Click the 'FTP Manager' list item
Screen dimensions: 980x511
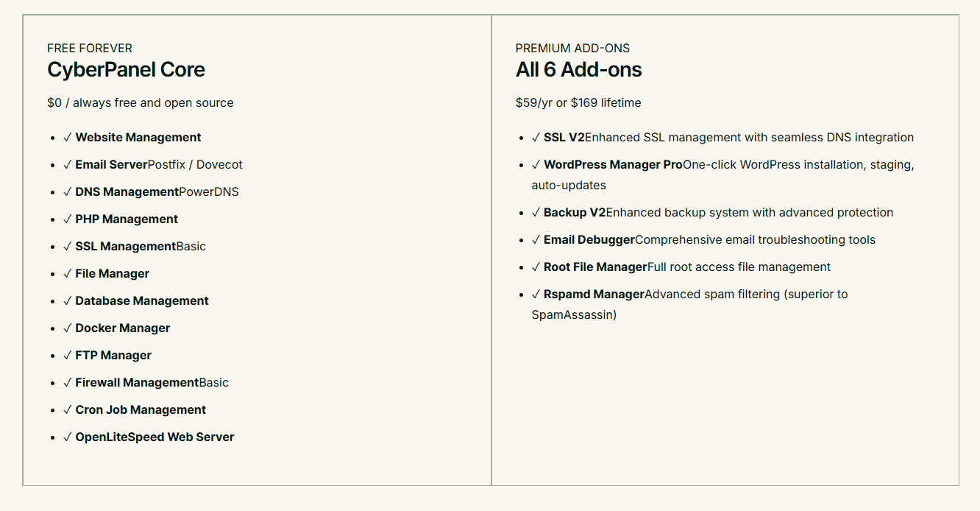(107, 356)
